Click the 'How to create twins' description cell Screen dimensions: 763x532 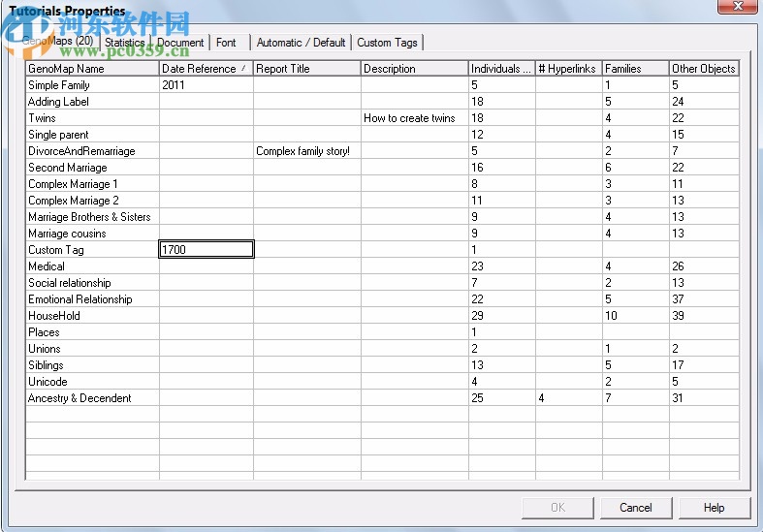click(415, 118)
